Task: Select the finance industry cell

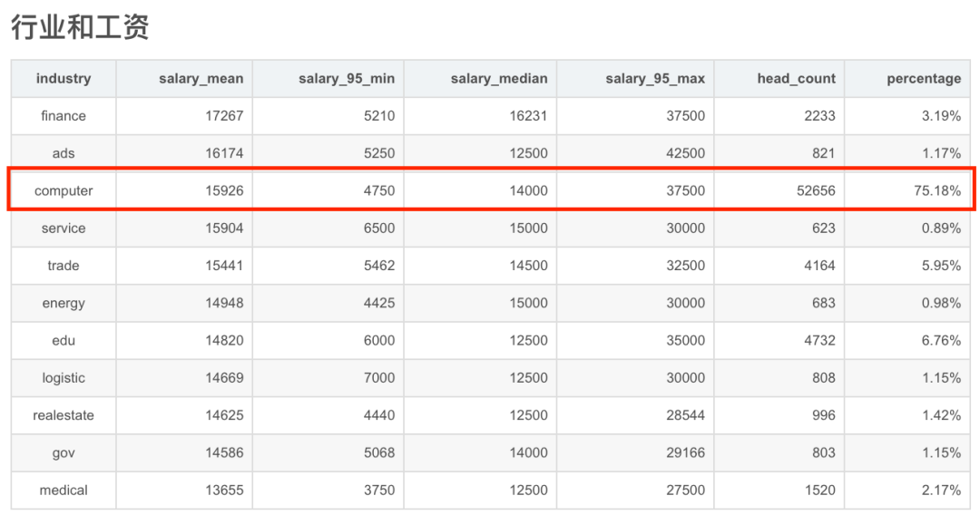Action: coord(64,116)
